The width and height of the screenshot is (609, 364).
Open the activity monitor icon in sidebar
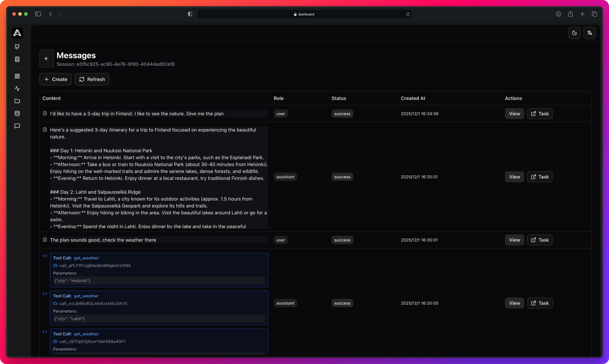(17, 89)
